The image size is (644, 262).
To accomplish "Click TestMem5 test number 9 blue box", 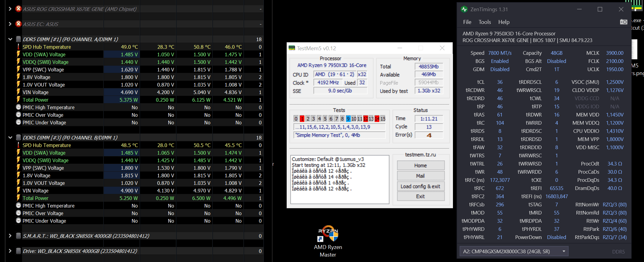I will tap(348, 119).
